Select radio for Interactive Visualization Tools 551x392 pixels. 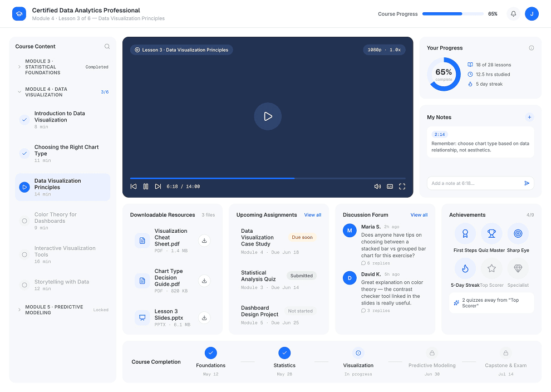[x=24, y=254]
